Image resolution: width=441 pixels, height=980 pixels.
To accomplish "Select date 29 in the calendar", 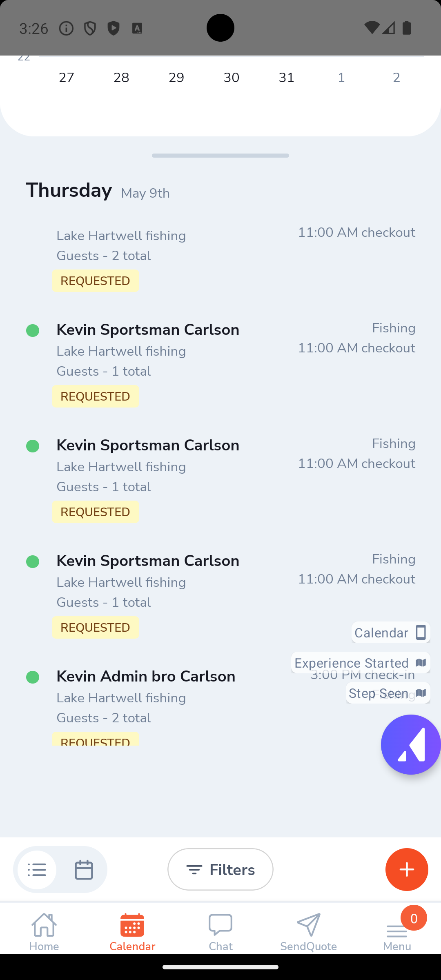I will [x=176, y=77].
